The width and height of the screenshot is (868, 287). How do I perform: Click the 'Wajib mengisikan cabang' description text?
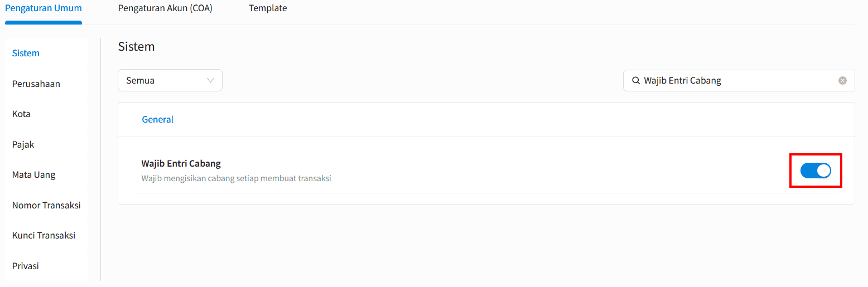click(236, 179)
